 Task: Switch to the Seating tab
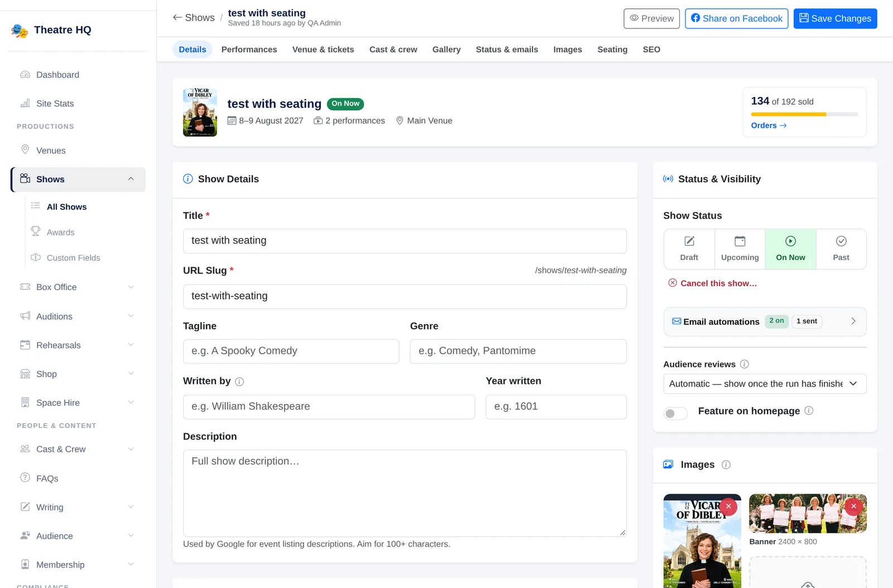click(612, 50)
